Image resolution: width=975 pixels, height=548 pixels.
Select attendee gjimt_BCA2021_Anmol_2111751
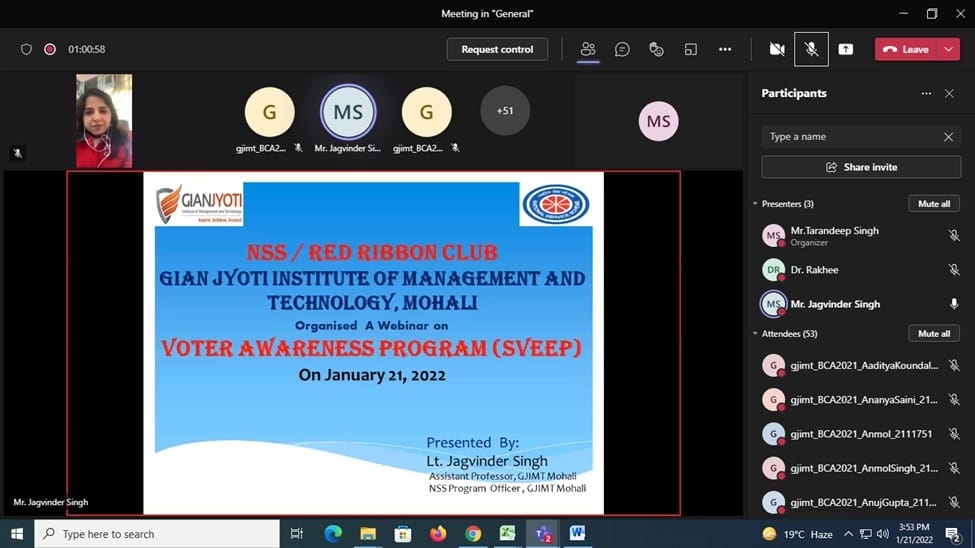860,434
